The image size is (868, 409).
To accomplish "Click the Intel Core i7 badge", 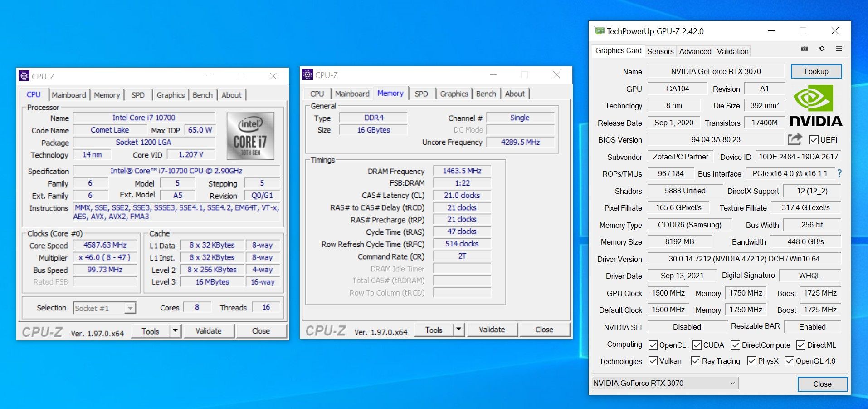I will pos(250,136).
